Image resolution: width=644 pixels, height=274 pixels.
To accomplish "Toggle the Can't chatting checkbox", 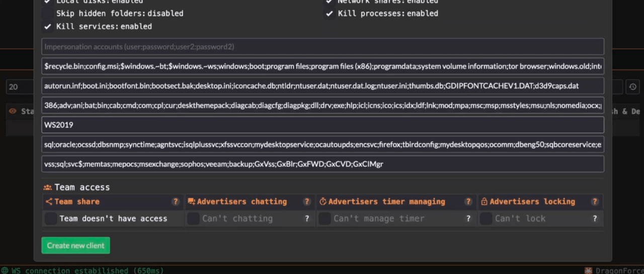I will point(193,219).
